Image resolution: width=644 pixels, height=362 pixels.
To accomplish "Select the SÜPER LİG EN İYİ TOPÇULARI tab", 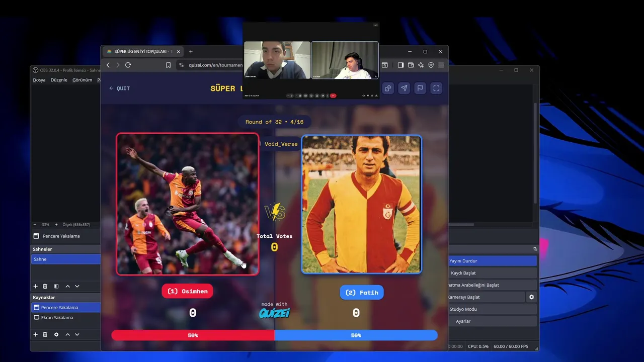I will [x=143, y=51].
